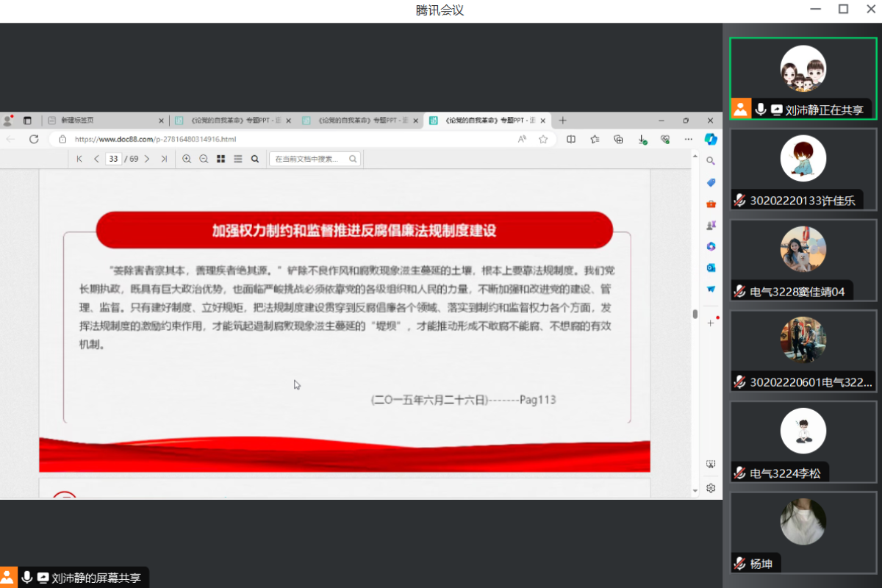Switch to thumbnail grid view
The width and height of the screenshot is (882, 588).
click(x=220, y=159)
